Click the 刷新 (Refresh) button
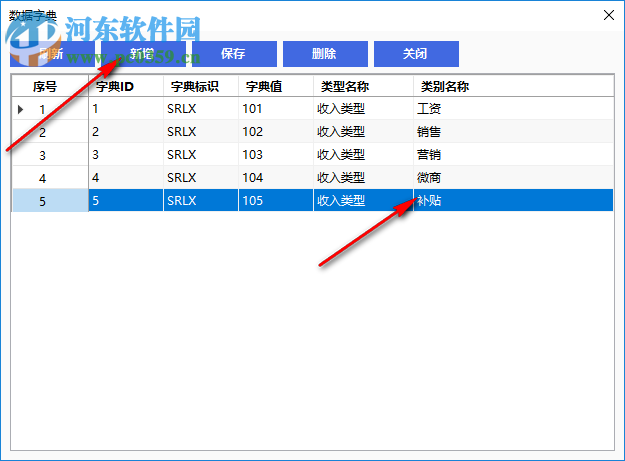The width and height of the screenshot is (625, 461). click(x=52, y=54)
